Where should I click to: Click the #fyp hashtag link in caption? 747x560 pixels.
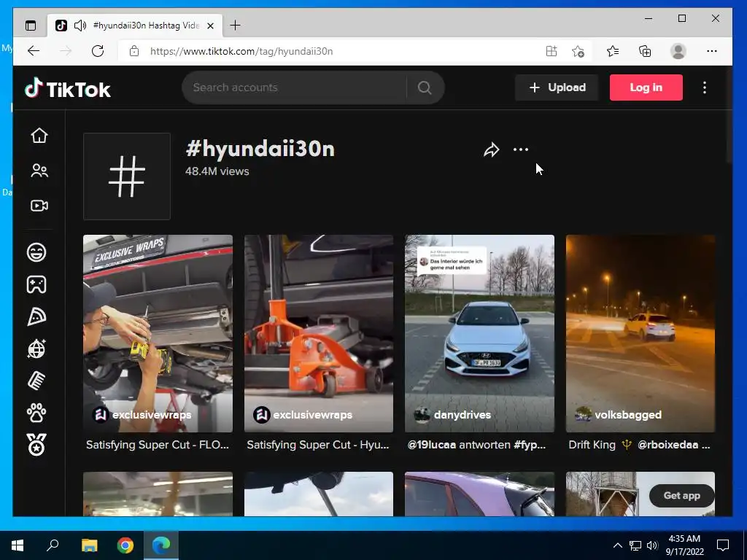[x=530, y=445]
